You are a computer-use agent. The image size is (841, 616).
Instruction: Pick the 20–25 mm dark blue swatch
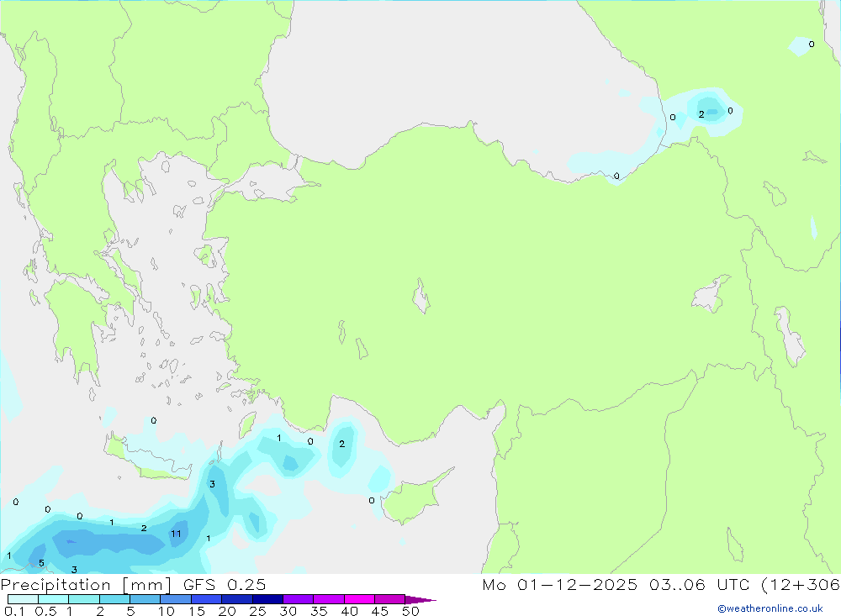(236, 599)
